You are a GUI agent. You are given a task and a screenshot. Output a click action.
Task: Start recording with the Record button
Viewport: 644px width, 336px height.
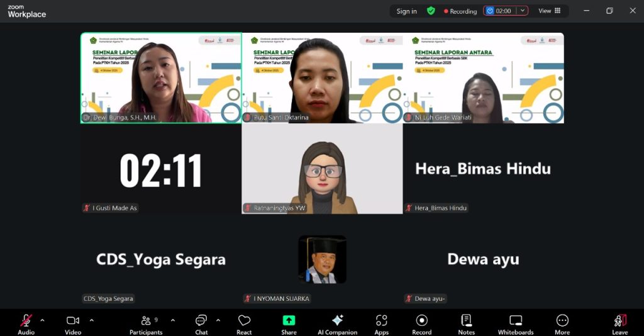tap(421, 323)
